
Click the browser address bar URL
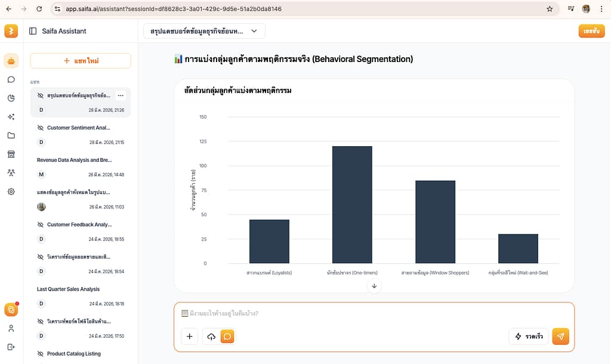[x=174, y=8]
